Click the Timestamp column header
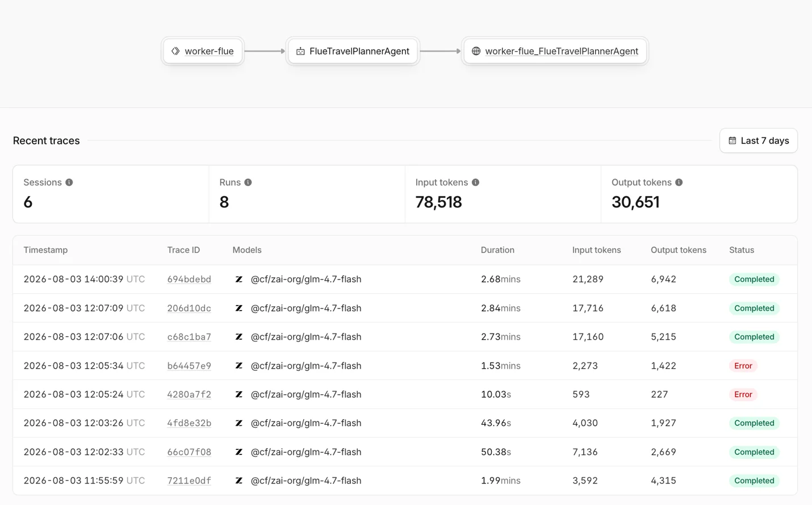This screenshot has height=505, width=812. 45,250
